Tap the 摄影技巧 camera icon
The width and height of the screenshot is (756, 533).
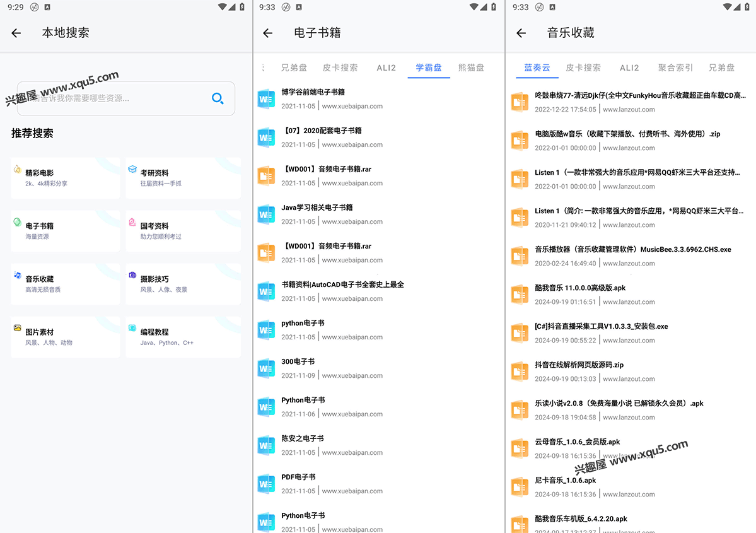[x=132, y=276]
